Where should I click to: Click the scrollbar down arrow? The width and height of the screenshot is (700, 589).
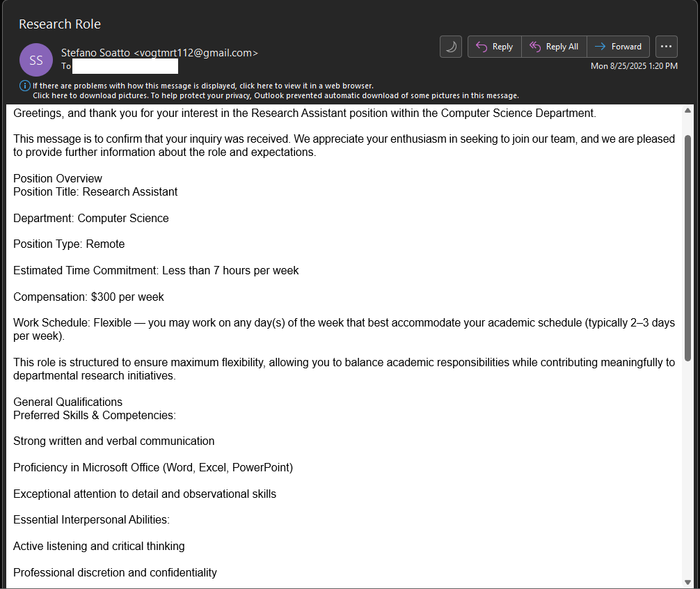point(688,582)
